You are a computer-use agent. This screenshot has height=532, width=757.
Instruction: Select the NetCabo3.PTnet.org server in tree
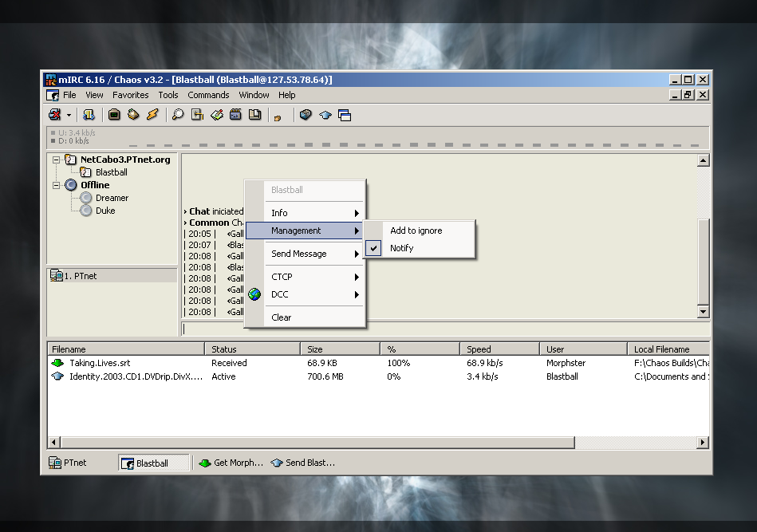(x=125, y=160)
